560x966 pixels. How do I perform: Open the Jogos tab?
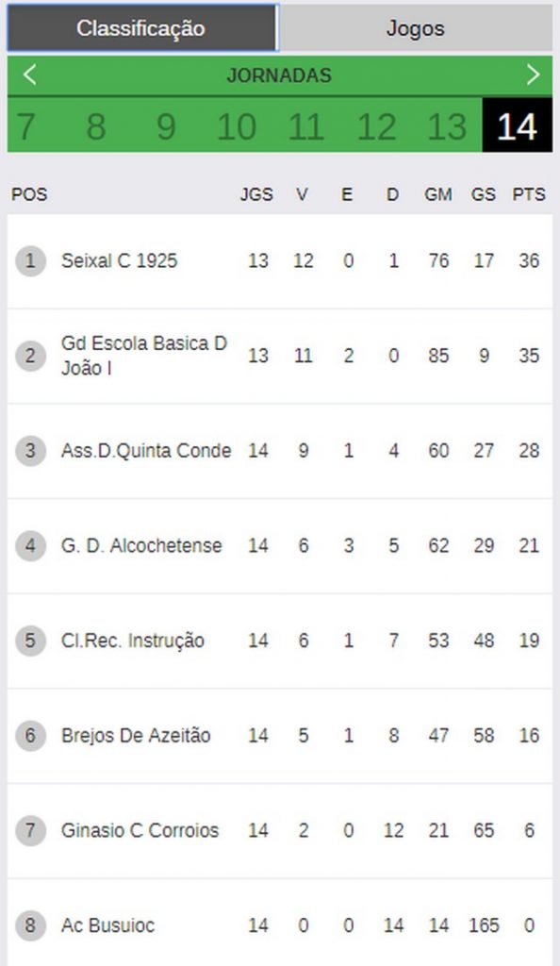click(416, 28)
